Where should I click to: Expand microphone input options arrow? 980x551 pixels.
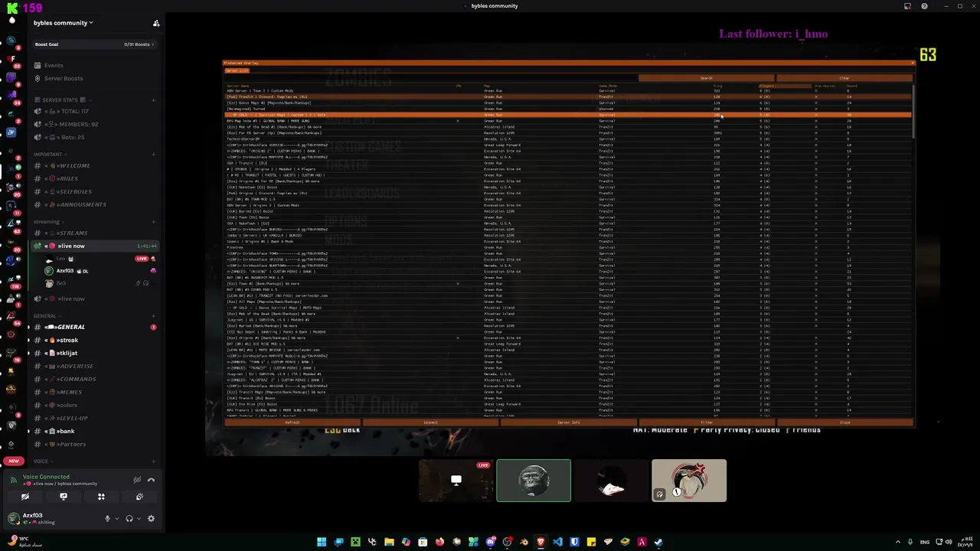point(117,519)
